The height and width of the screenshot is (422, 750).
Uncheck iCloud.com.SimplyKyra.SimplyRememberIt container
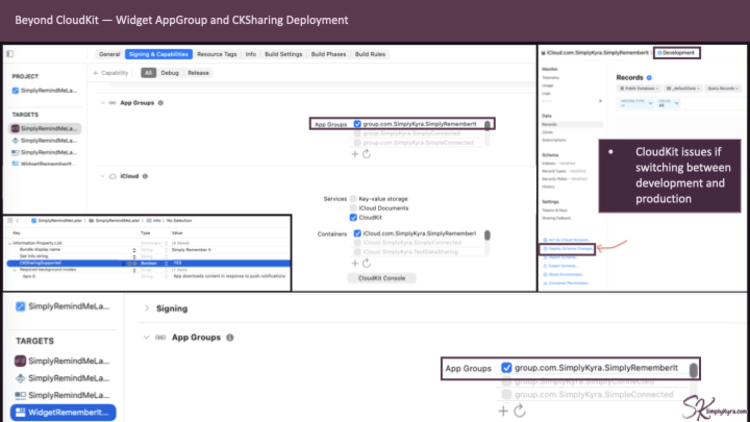click(x=357, y=233)
